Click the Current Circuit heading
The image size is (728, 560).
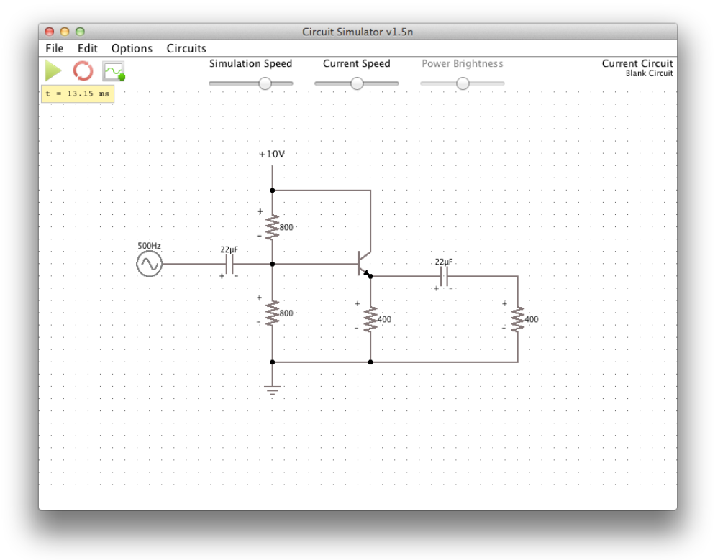(637, 63)
